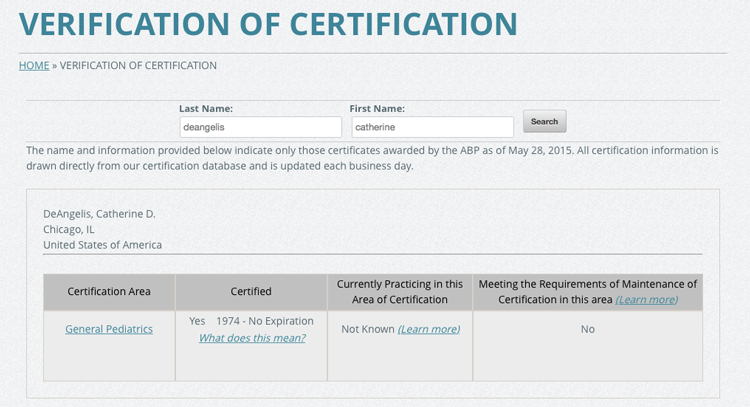
Task: Click the 'Last Name:' label
Action: (x=206, y=108)
